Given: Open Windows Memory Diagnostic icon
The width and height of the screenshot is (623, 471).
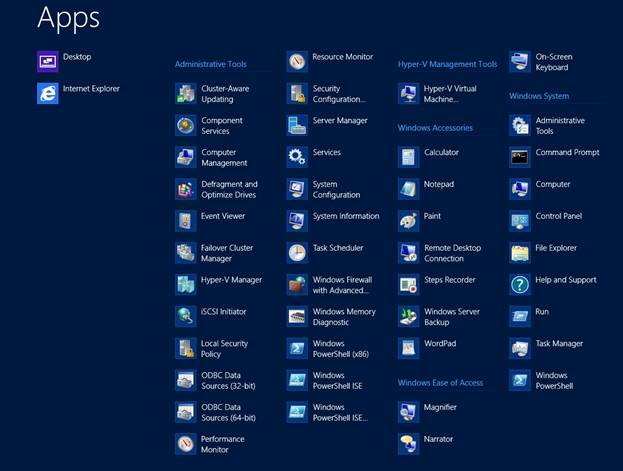Looking at the screenshot, I should (x=297, y=316).
